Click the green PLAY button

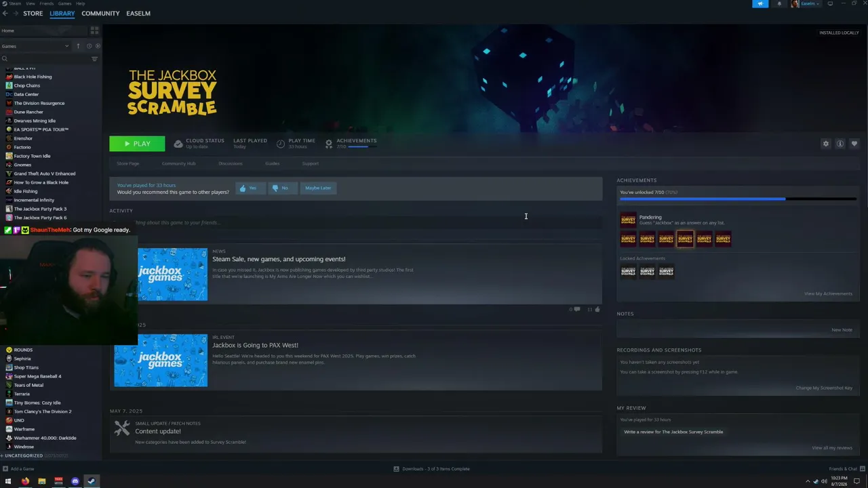tap(137, 144)
